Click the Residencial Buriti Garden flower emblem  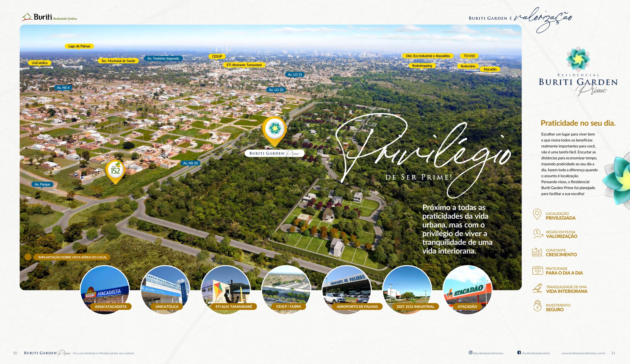pyautogui.click(x=578, y=59)
